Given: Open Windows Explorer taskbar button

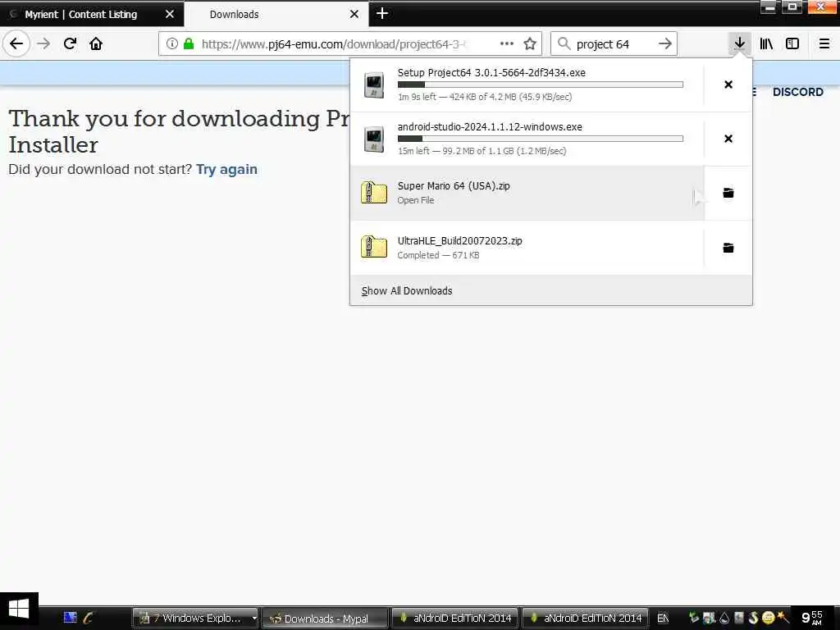Looking at the screenshot, I should 190,619.
